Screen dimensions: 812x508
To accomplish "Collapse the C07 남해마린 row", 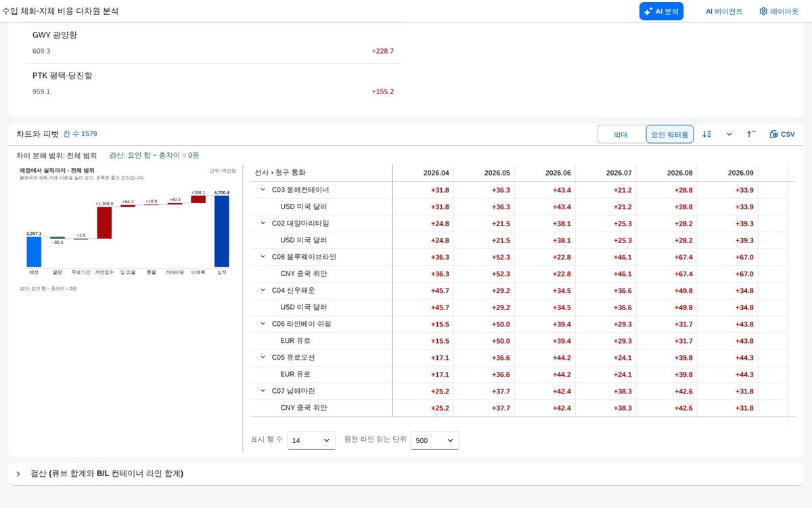I will 263,391.
